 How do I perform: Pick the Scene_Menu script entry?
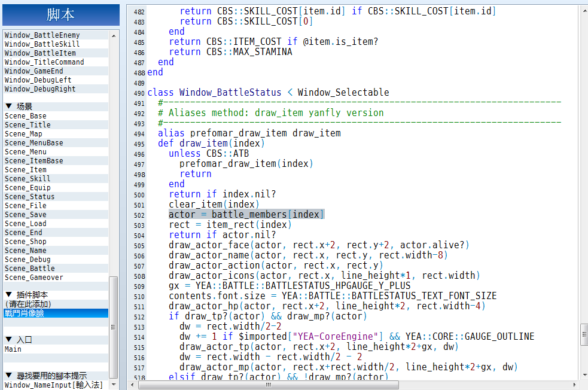(56, 152)
